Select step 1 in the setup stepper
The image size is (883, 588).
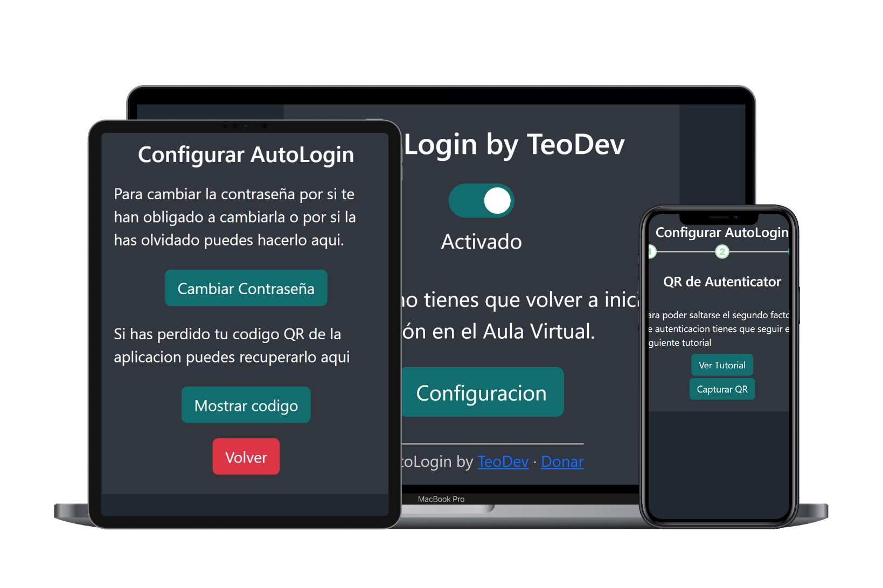[x=652, y=250]
